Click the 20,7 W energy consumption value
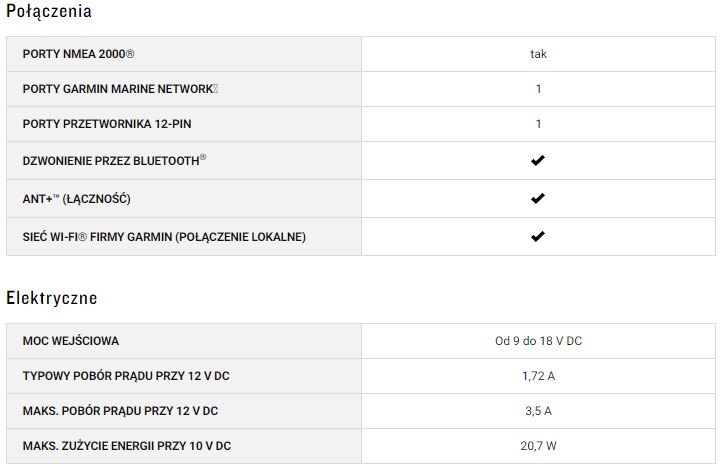The width and height of the screenshot is (727, 473). pos(538,446)
